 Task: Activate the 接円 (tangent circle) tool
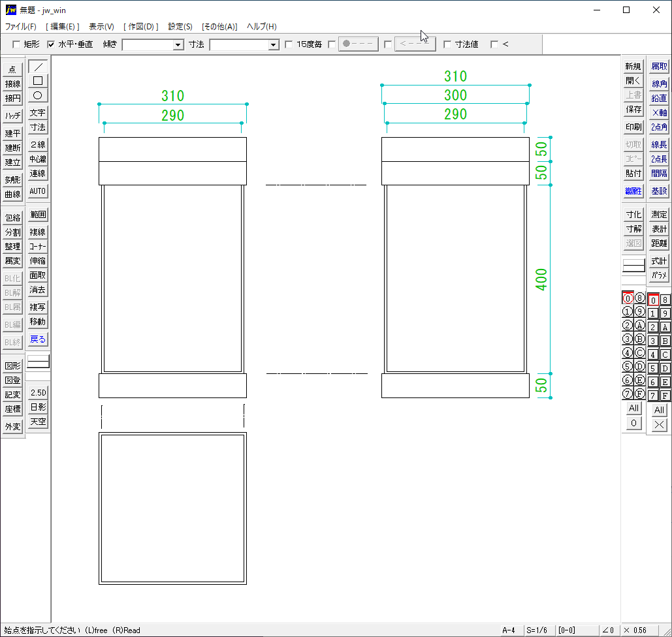(13, 99)
